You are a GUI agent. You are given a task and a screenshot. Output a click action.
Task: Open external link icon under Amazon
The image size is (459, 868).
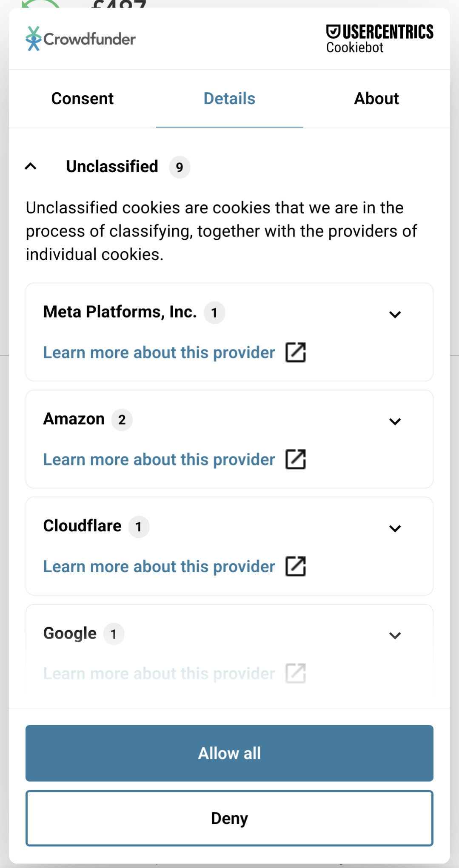296,460
